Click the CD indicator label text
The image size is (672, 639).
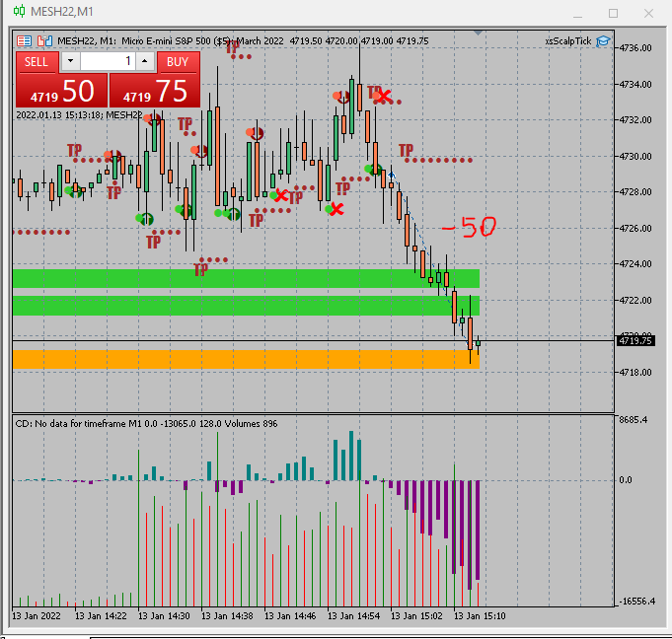click(x=146, y=424)
